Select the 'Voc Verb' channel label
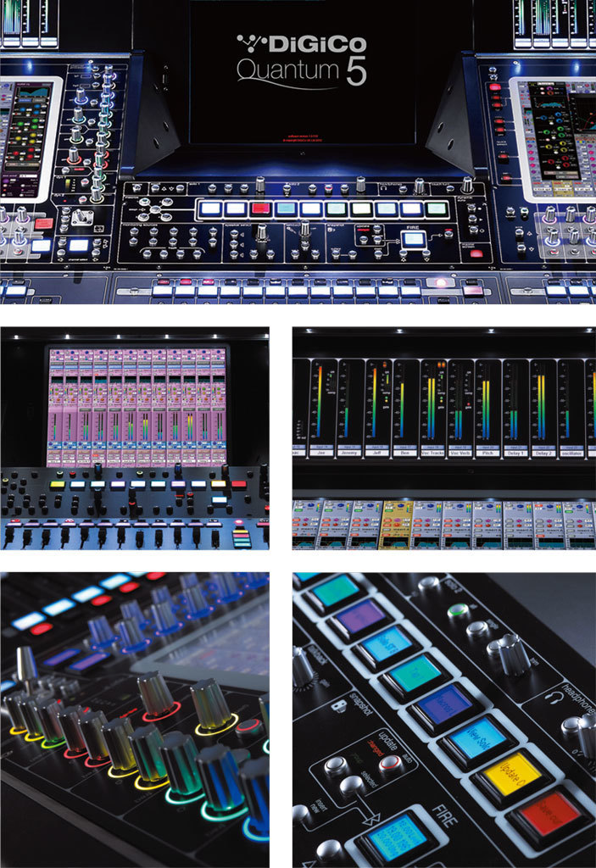Screen dimensions: 596x868 tap(460, 453)
